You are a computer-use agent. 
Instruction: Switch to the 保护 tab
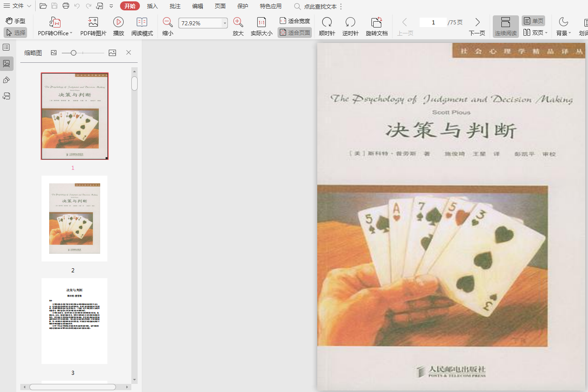[243, 6]
